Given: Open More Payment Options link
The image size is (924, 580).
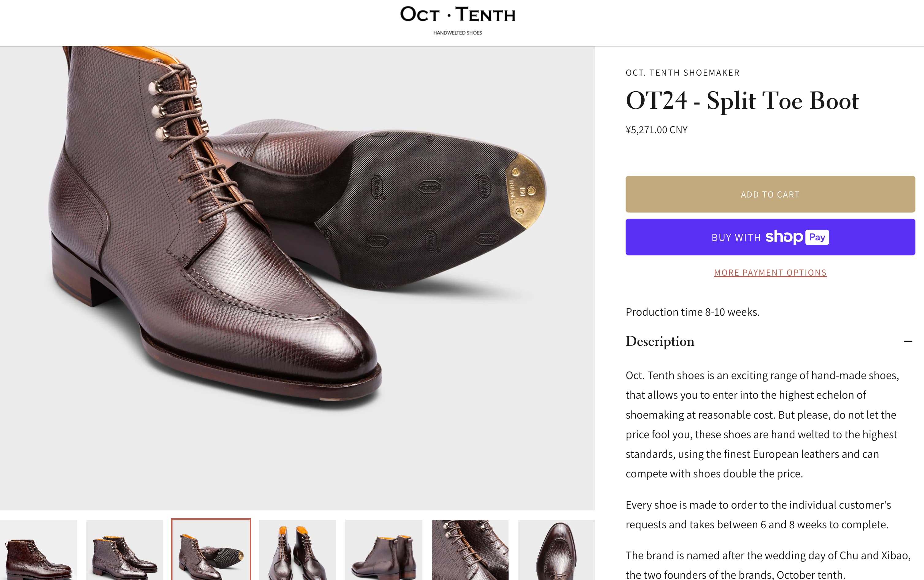Looking at the screenshot, I should pyautogui.click(x=770, y=272).
